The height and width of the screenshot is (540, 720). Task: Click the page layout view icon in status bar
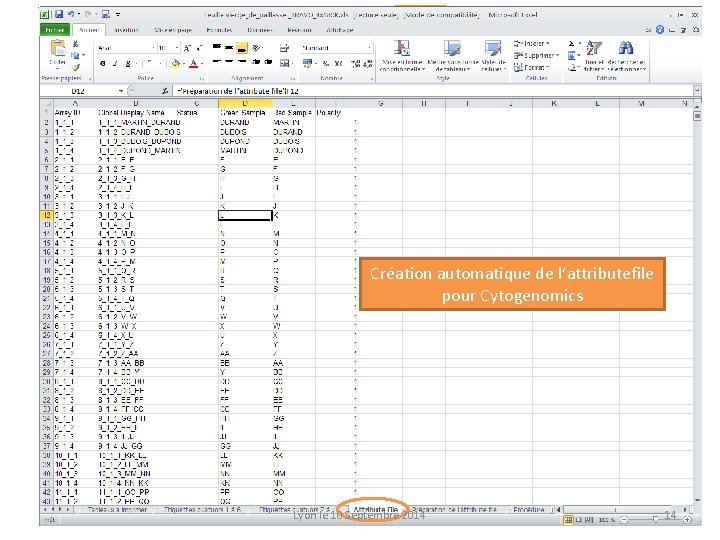(579, 520)
